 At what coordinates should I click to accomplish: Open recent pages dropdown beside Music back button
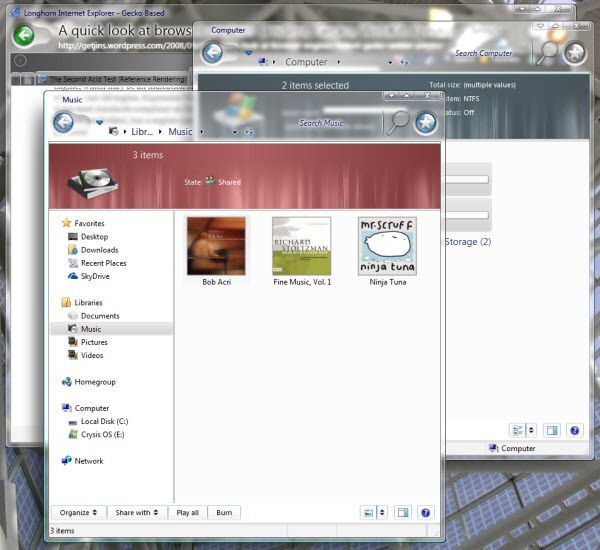(x=99, y=123)
